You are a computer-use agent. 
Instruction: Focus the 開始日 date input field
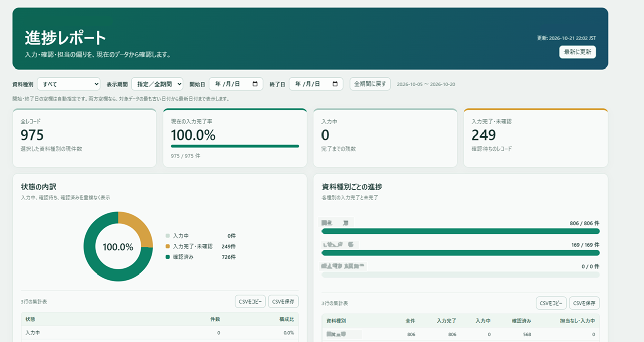pyautogui.click(x=236, y=84)
